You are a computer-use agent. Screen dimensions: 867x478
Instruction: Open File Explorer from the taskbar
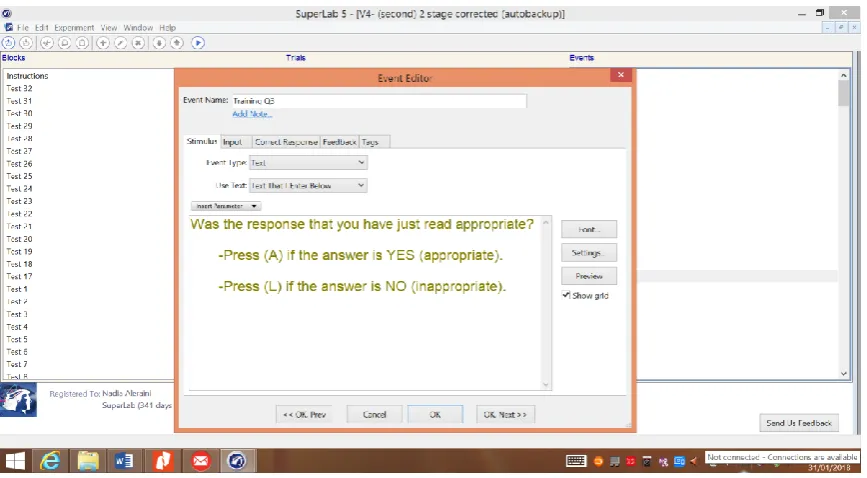(x=87, y=460)
